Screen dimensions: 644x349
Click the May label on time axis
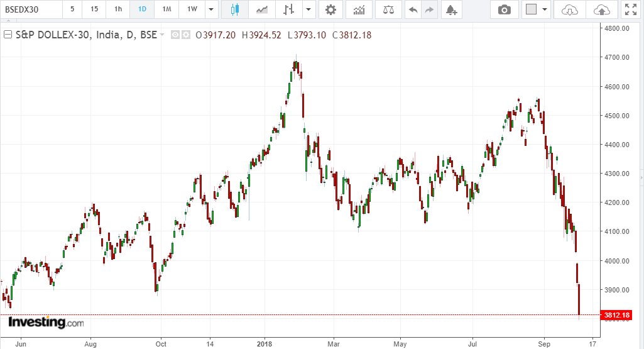coord(400,344)
